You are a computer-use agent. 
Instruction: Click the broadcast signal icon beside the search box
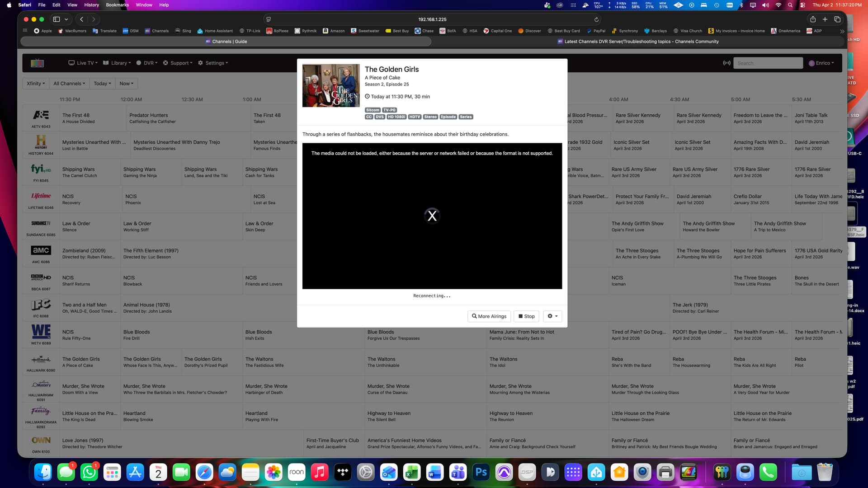coord(726,63)
